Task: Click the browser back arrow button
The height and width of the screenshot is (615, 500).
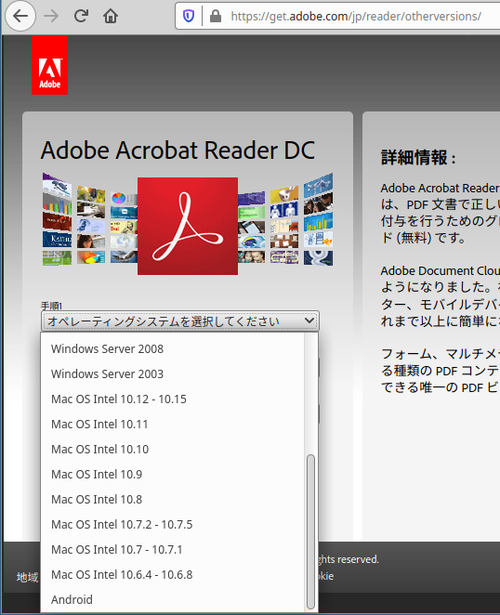Action: pos(20,16)
